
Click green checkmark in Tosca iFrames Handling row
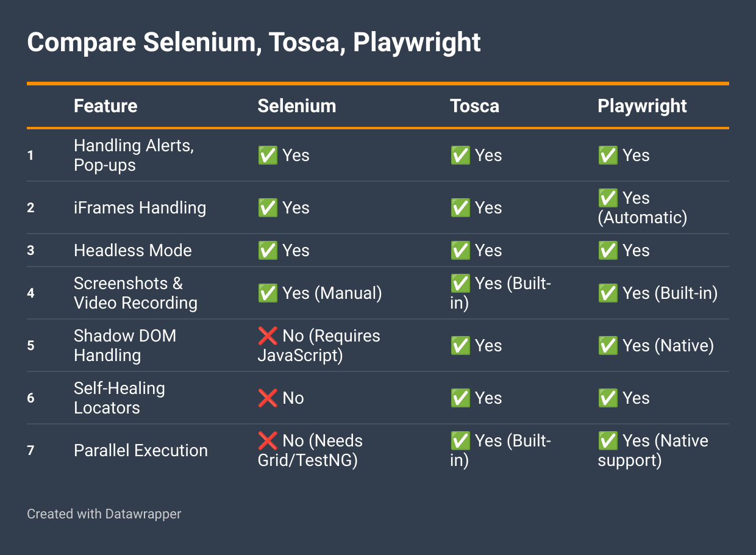click(x=460, y=208)
